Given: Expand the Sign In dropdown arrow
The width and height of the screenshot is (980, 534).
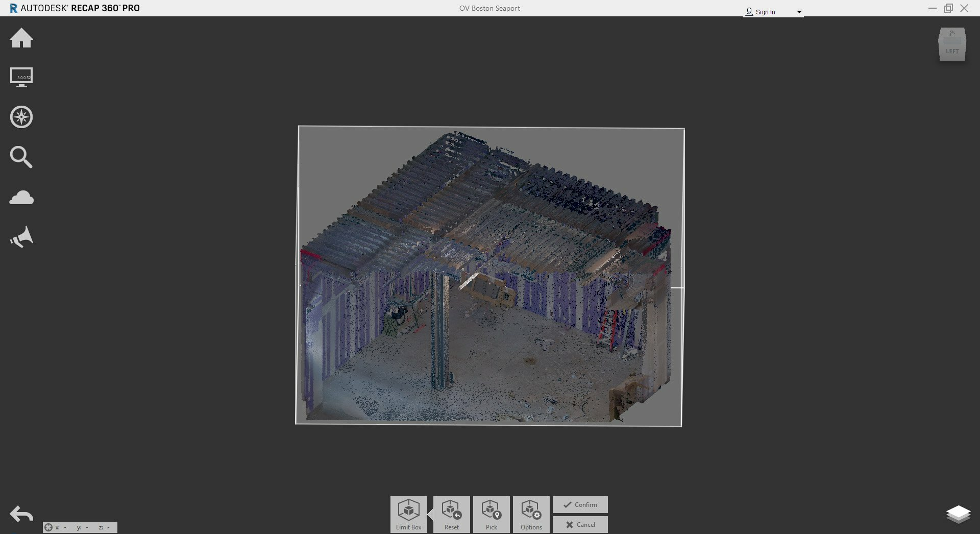Looking at the screenshot, I should (x=799, y=12).
